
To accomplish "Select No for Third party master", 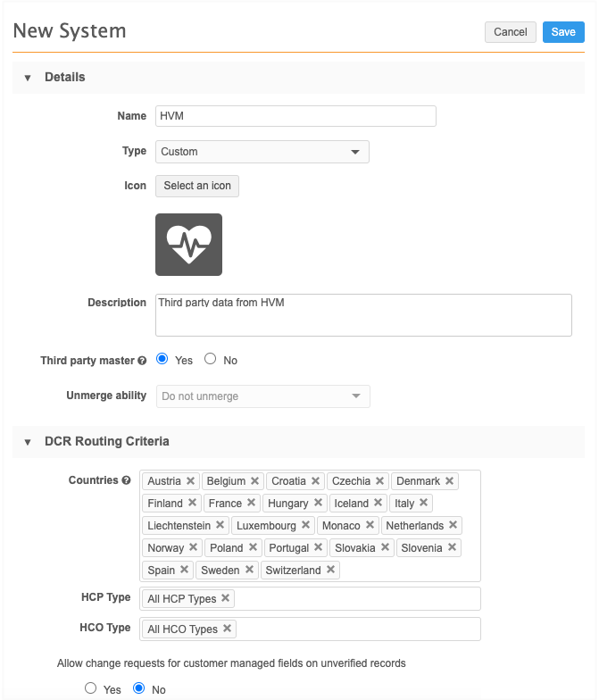I will [x=211, y=359].
